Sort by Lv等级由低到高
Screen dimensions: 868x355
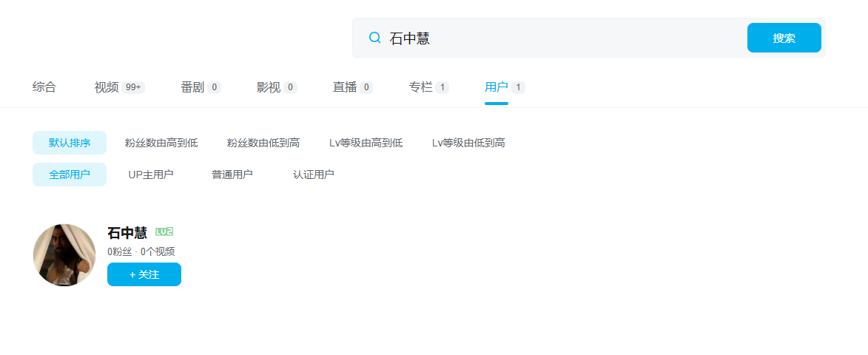coord(468,143)
